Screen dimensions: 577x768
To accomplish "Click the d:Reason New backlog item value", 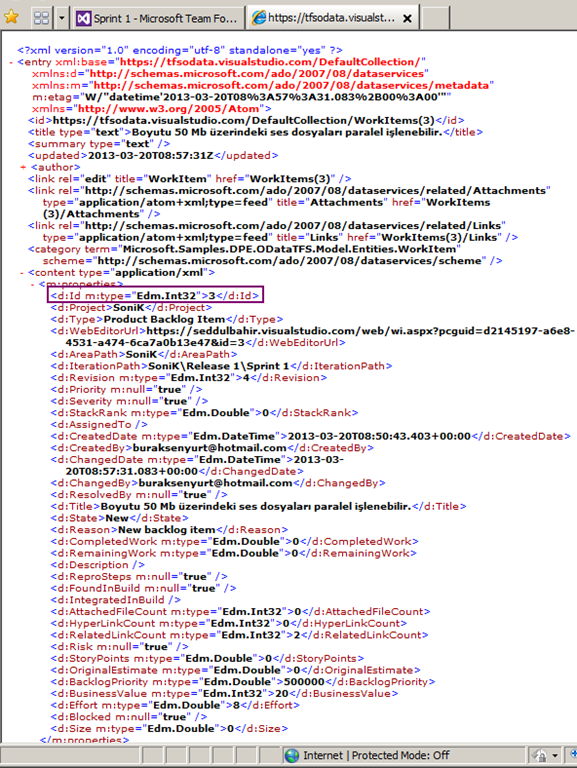I will coord(167,530).
